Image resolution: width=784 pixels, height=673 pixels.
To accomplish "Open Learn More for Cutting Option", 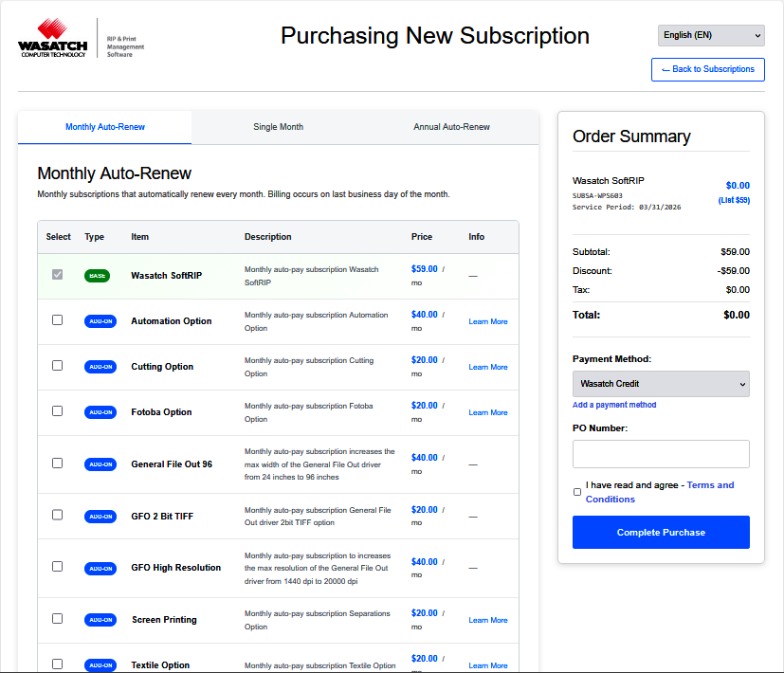I will click(x=487, y=368).
